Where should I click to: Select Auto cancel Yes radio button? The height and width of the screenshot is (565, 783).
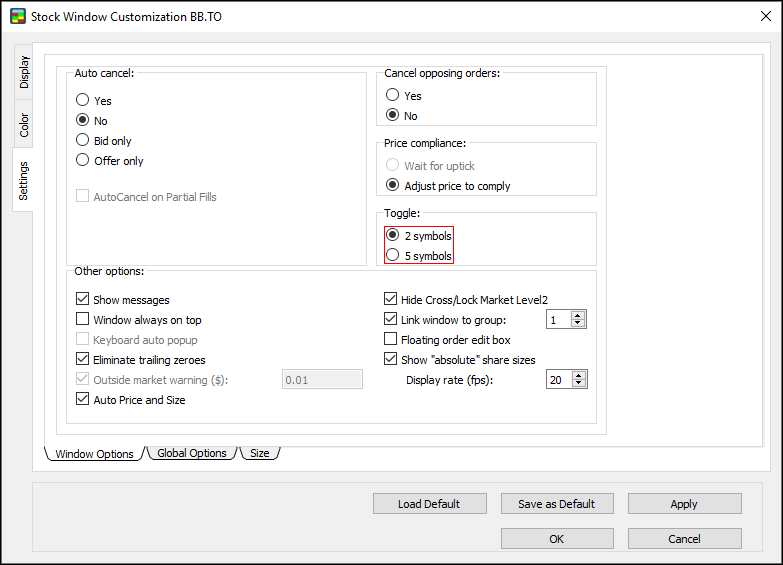tap(83, 101)
